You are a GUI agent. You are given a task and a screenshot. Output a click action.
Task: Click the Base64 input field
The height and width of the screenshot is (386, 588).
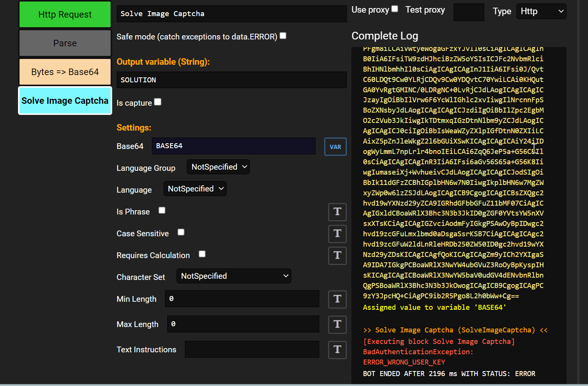click(x=234, y=146)
